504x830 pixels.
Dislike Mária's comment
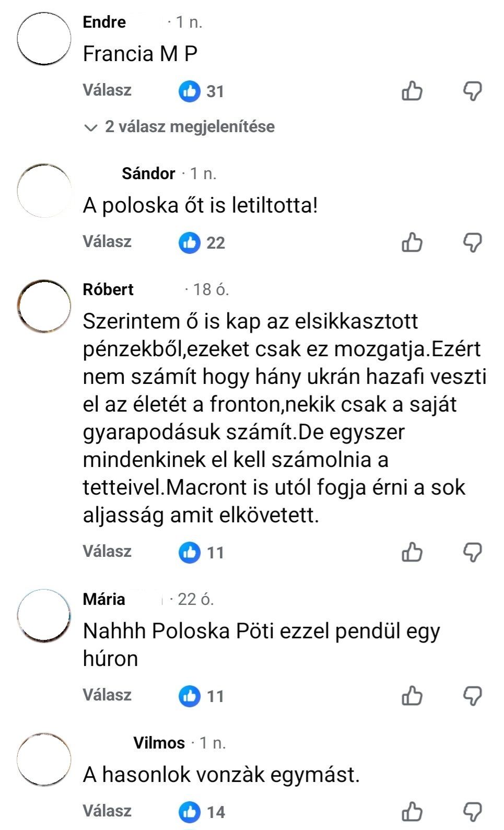(x=473, y=696)
